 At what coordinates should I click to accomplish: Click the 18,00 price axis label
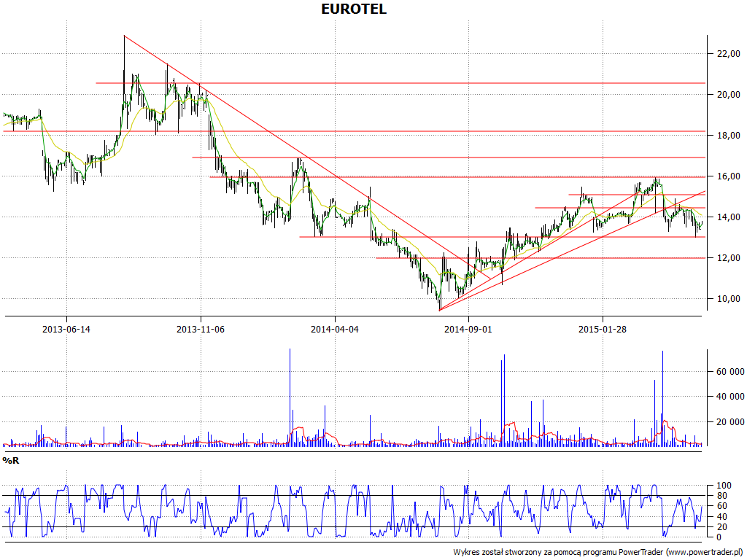(x=729, y=135)
